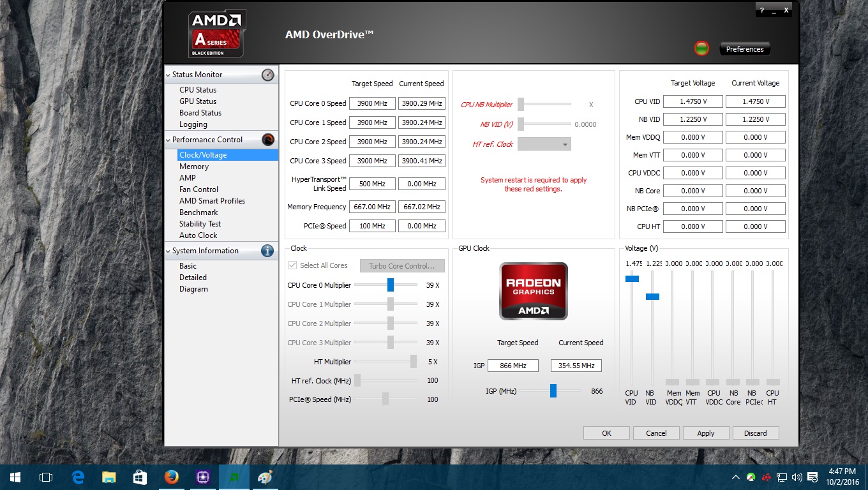Click the AMD A-Series Black Edition logo

click(216, 32)
